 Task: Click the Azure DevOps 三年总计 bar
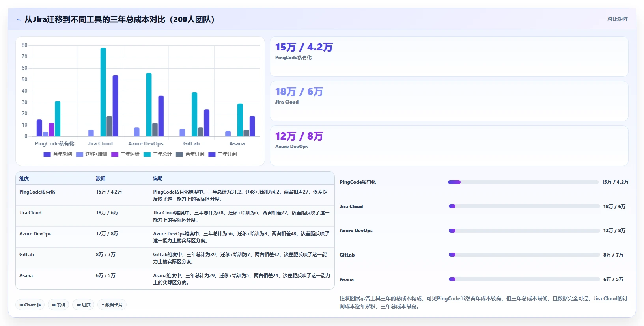pyautogui.click(x=149, y=105)
